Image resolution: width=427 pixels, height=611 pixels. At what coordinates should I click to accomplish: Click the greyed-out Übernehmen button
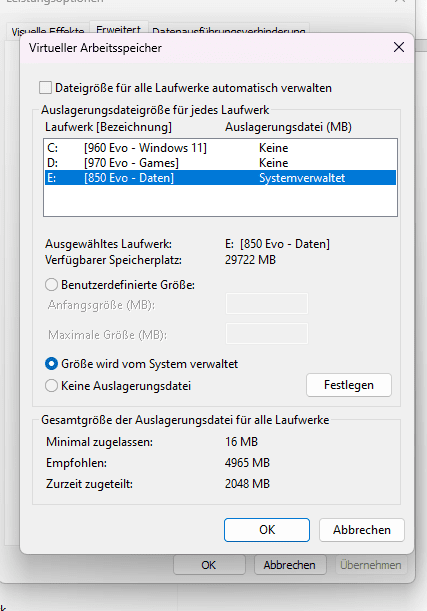(x=371, y=565)
